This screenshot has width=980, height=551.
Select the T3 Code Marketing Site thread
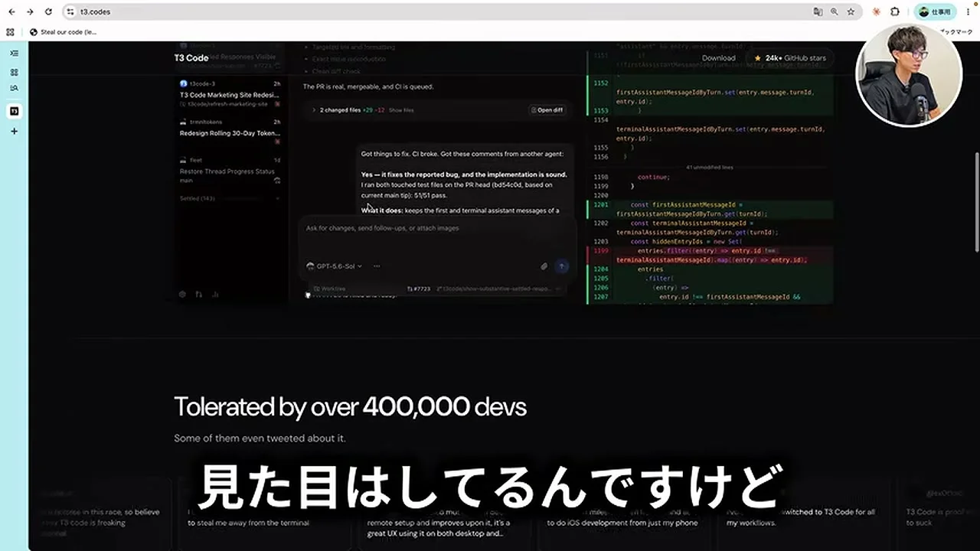click(230, 94)
